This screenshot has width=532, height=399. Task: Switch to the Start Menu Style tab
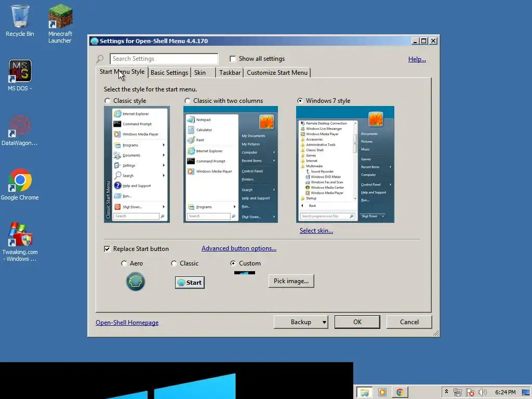coord(122,72)
